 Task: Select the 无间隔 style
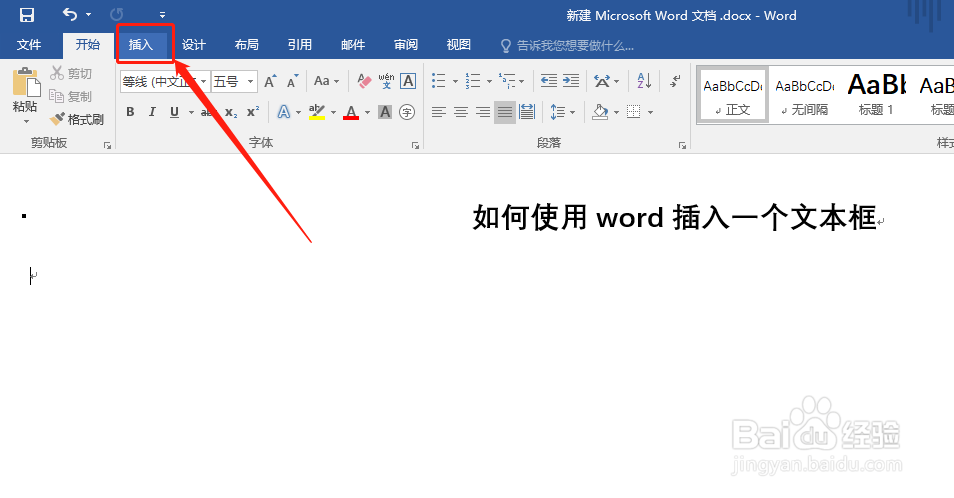(804, 95)
